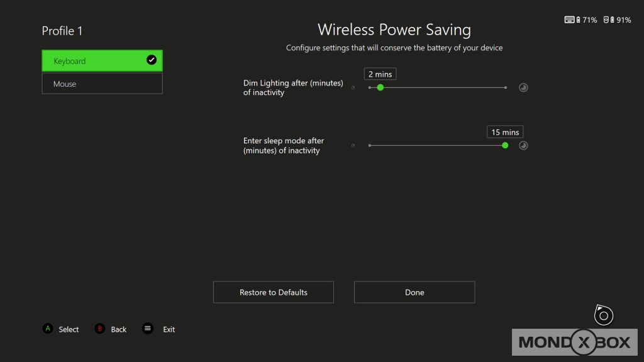Click the checkmark on the Keyboard item
644x362 pixels.
(152, 60)
